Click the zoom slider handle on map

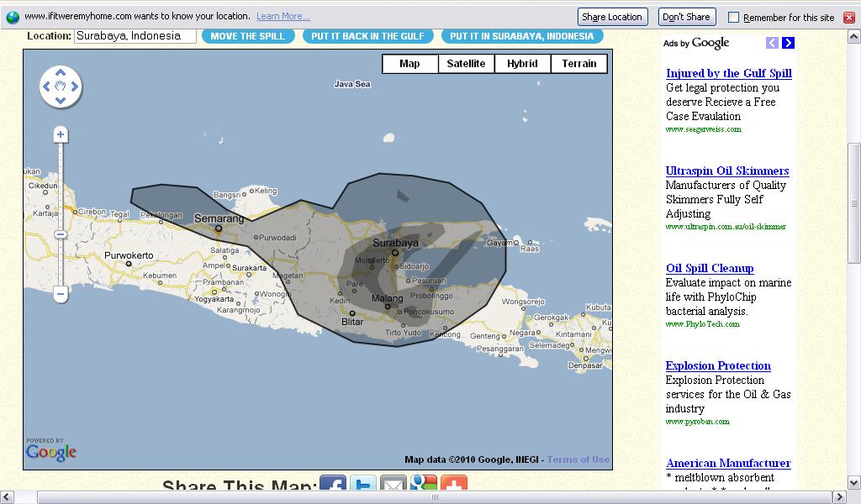61,234
